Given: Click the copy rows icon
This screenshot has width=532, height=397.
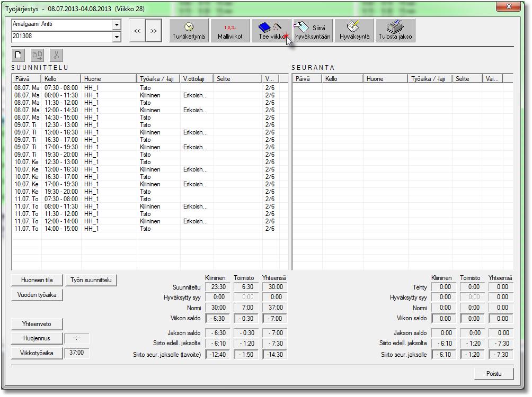Looking at the screenshot, I should click(37, 55).
